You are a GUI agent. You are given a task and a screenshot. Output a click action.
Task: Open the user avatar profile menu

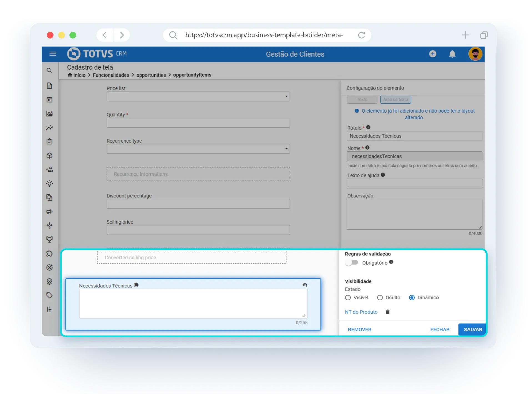(475, 54)
